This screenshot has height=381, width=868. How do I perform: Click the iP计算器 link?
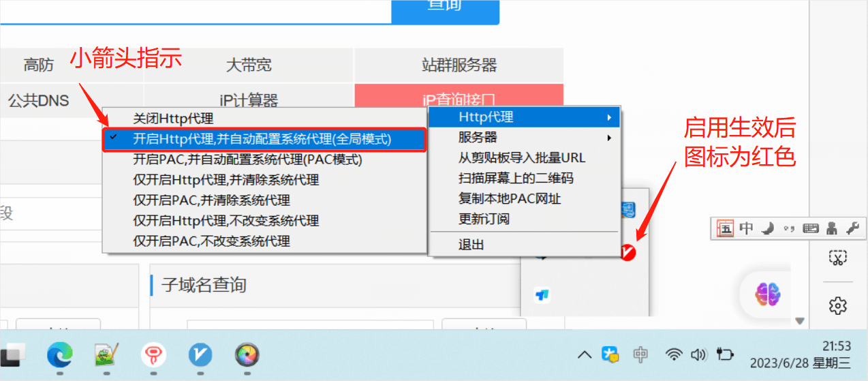click(x=249, y=101)
